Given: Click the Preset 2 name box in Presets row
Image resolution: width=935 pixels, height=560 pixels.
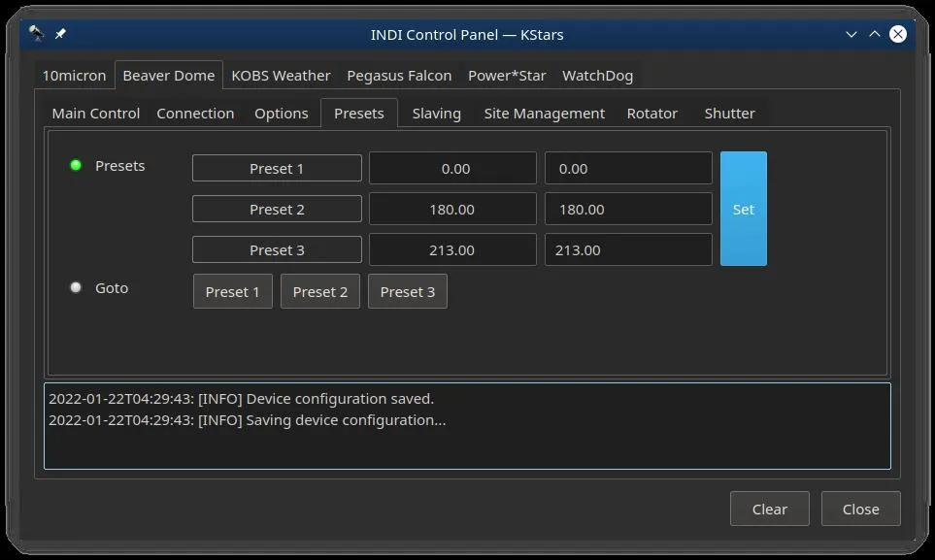Looking at the screenshot, I should pos(277,209).
